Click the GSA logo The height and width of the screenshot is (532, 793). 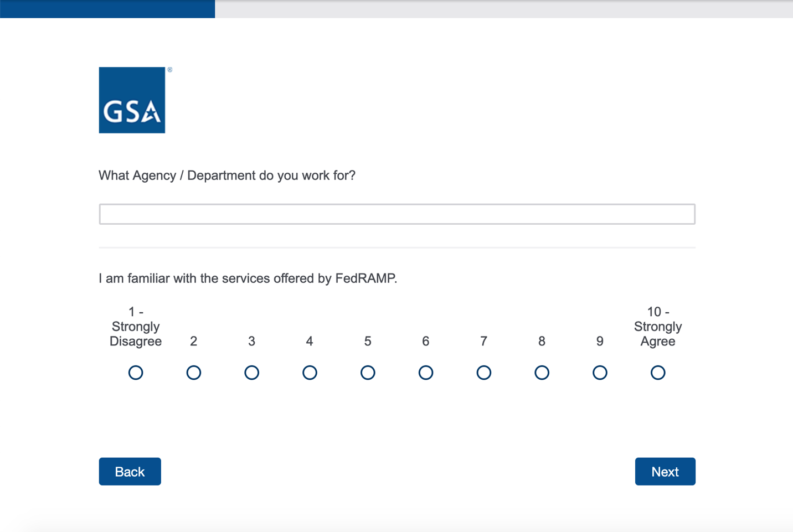[x=132, y=100]
